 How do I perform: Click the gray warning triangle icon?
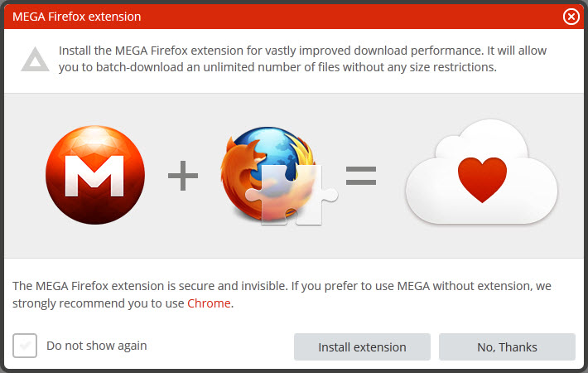pyautogui.click(x=34, y=59)
